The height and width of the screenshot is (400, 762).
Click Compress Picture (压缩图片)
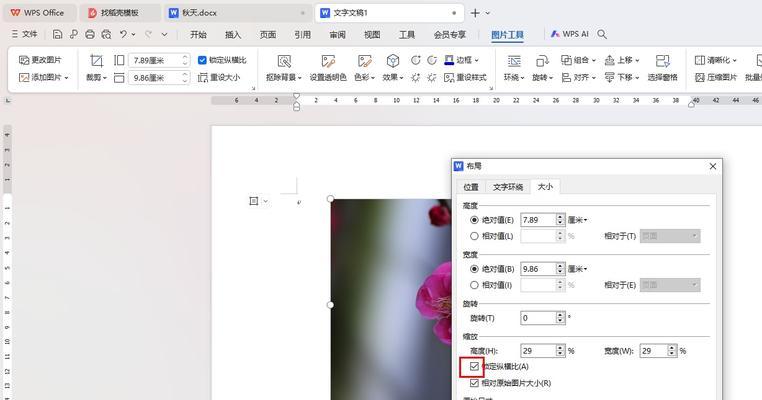point(716,77)
